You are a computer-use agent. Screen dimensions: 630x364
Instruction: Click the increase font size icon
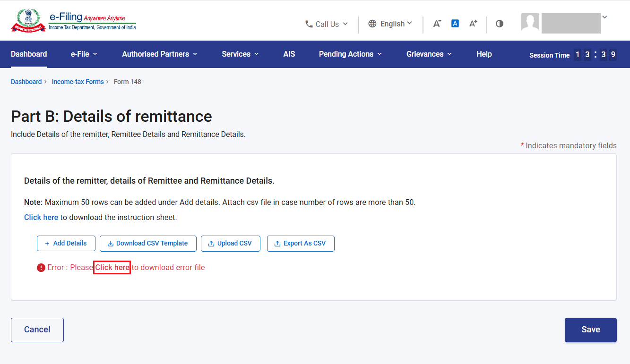coord(473,24)
